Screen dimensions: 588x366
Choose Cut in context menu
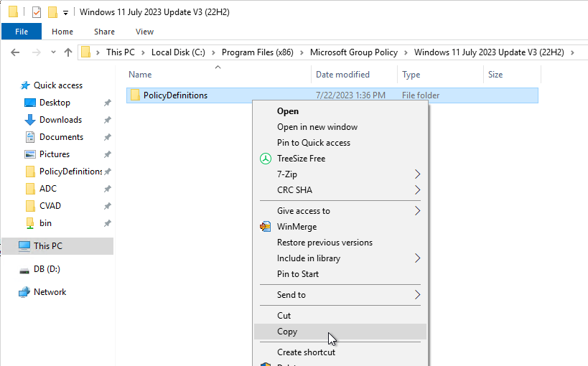pyautogui.click(x=340, y=316)
